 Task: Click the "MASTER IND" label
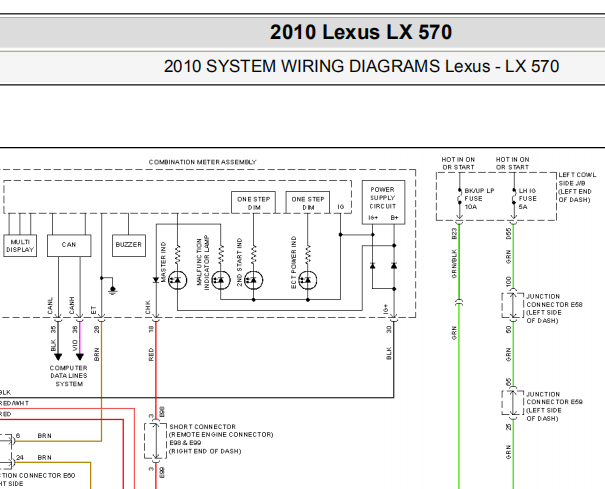coord(163,261)
